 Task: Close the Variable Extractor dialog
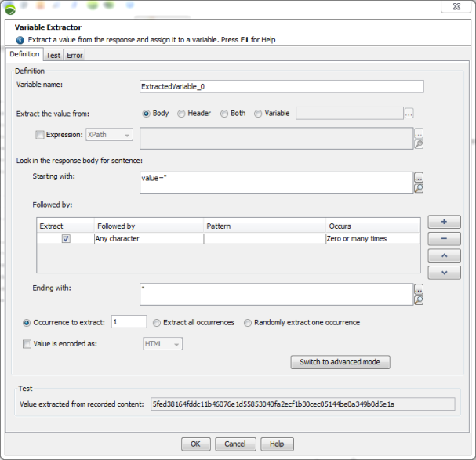456,6
